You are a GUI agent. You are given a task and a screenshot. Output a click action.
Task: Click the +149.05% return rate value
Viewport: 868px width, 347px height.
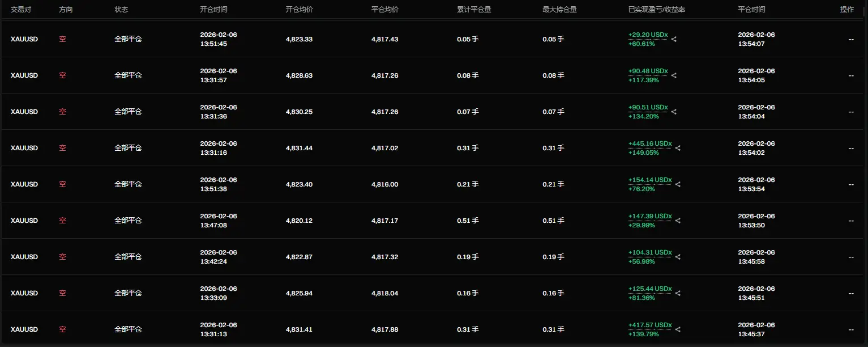tap(643, 153)
